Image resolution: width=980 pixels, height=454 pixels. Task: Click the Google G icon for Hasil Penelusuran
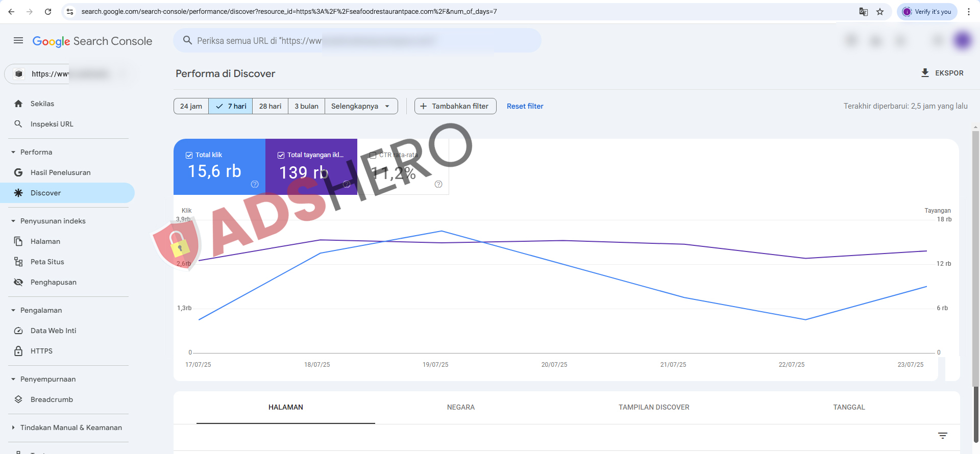click(18, 172)
